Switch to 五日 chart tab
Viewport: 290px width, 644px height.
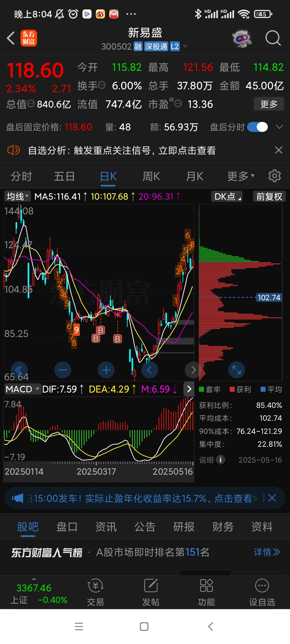(64, 177)
